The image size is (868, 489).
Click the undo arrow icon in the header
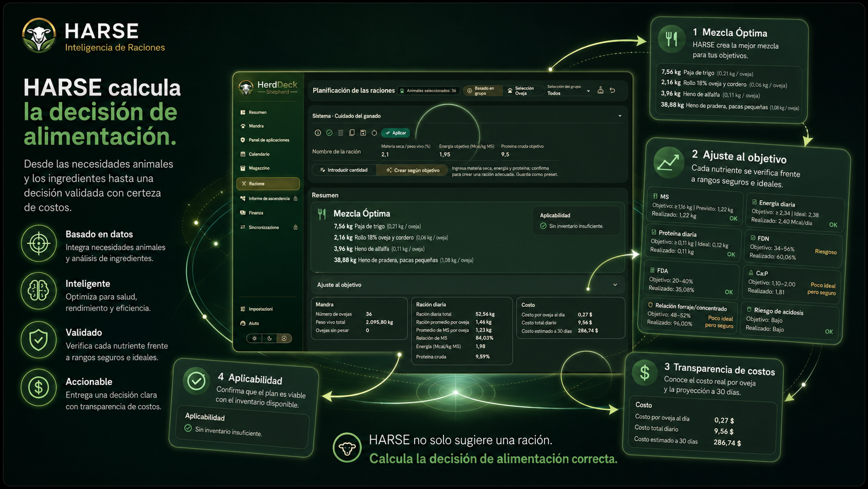click(x=613, y=90)
